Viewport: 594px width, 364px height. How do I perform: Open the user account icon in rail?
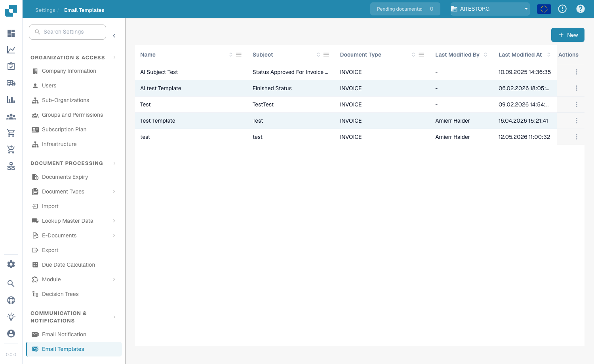[x=11, y=334]
